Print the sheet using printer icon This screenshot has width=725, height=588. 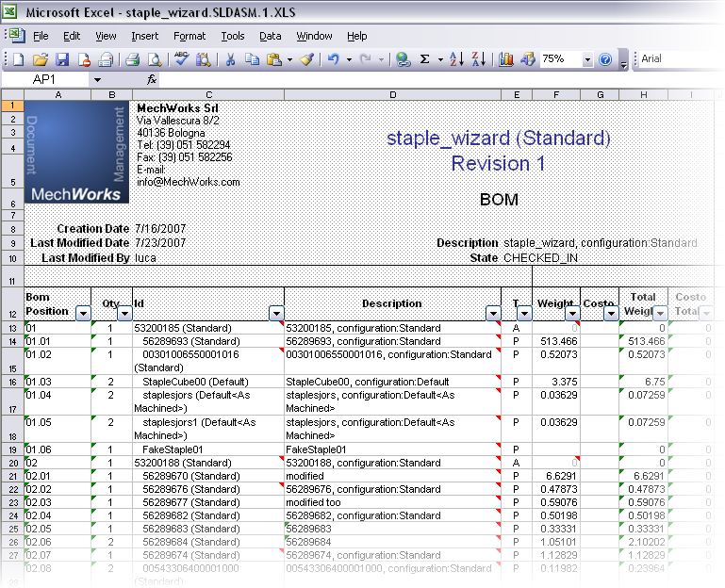click(132, 59)
